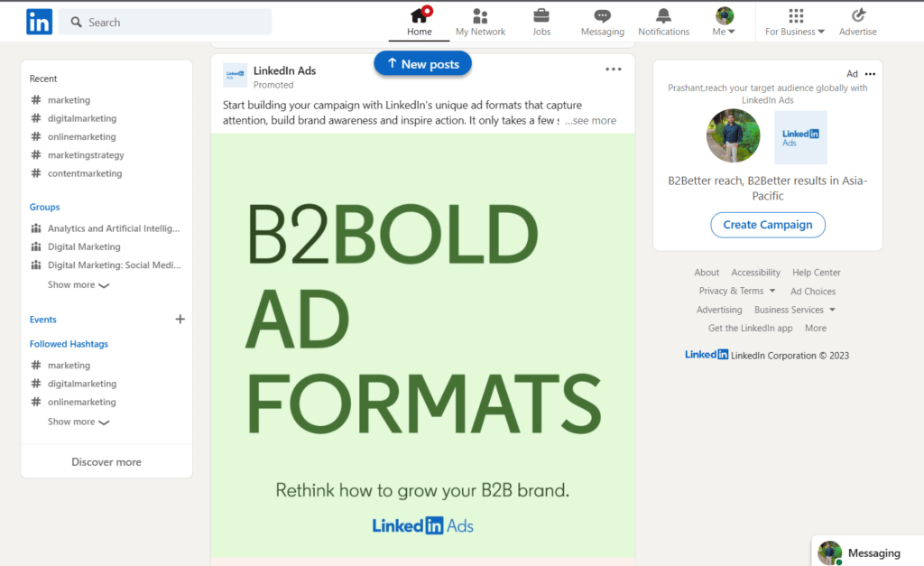Screen dimensions: 924x566
Task: Open the recent digitalmarketing hashtag
Action: [x=82, y=118]
